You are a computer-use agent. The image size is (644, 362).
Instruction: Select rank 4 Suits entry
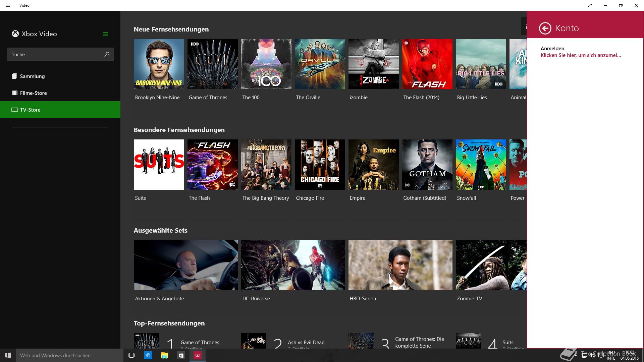pos(491,341)
